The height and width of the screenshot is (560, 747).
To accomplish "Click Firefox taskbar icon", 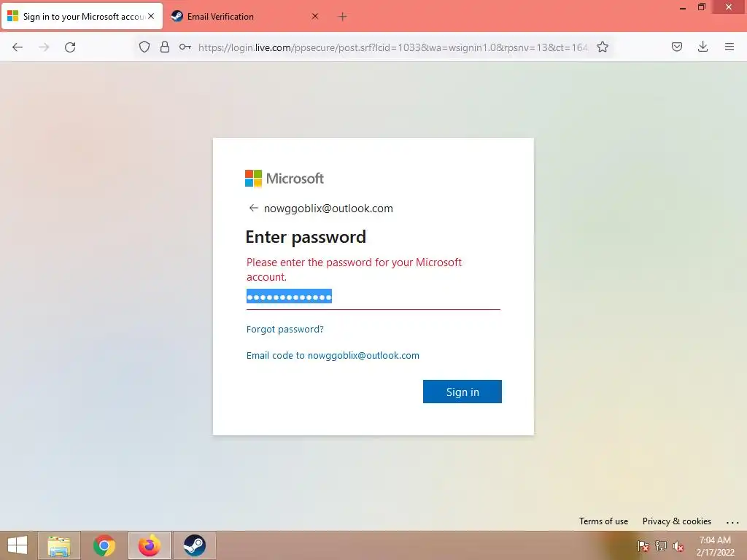I will 149,545.
